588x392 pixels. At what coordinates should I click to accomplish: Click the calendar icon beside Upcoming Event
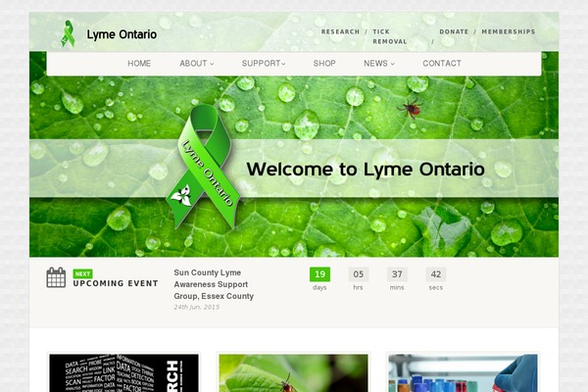[56, 277]
